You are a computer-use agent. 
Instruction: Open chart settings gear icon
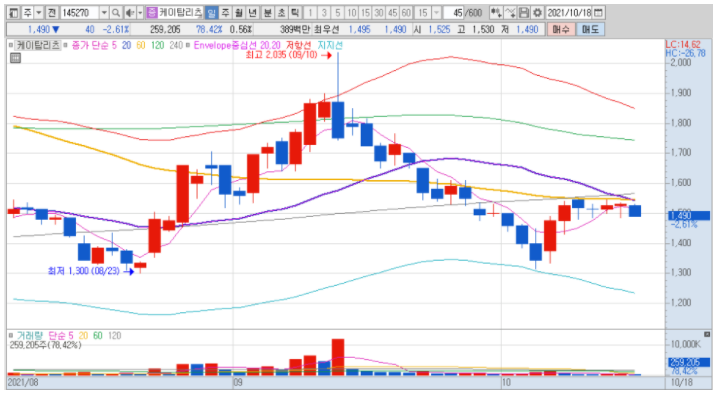[x=537, y=13]
